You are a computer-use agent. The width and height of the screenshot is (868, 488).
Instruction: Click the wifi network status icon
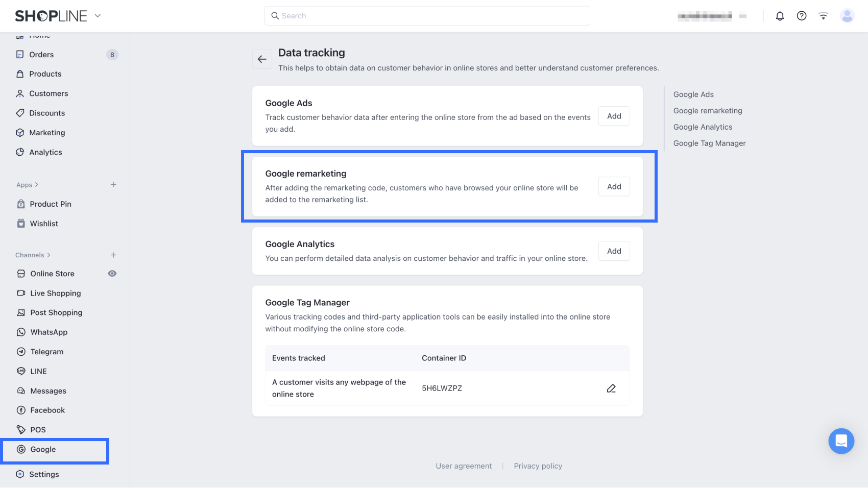coord(823,16)
